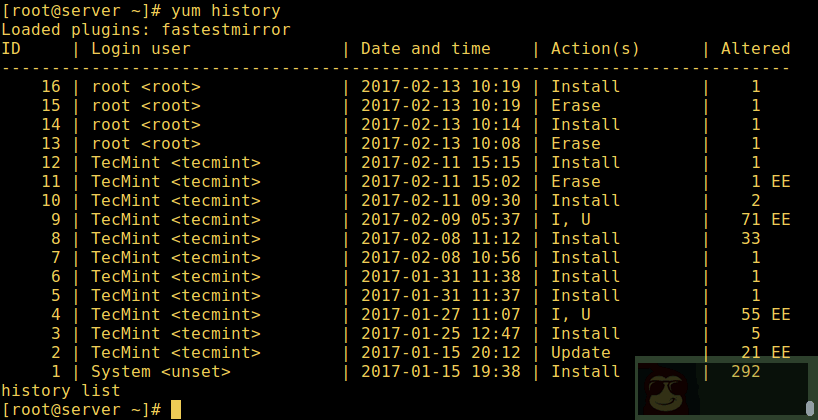Click the altered count 33 in row 8

coord(750,239)
